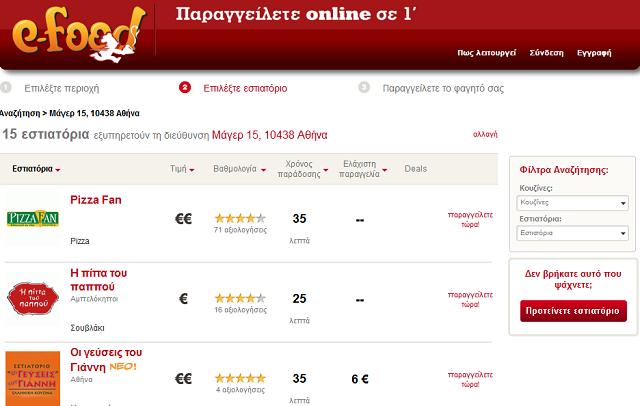Click the 6 € minimum order
640x406 pixels.
click(x=360, y=379)
